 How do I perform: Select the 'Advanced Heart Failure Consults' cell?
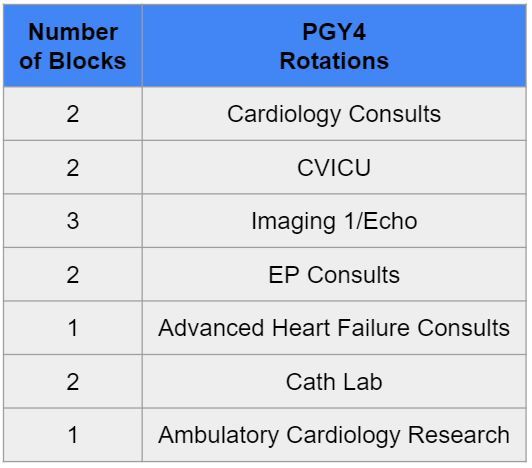point(334,328)
